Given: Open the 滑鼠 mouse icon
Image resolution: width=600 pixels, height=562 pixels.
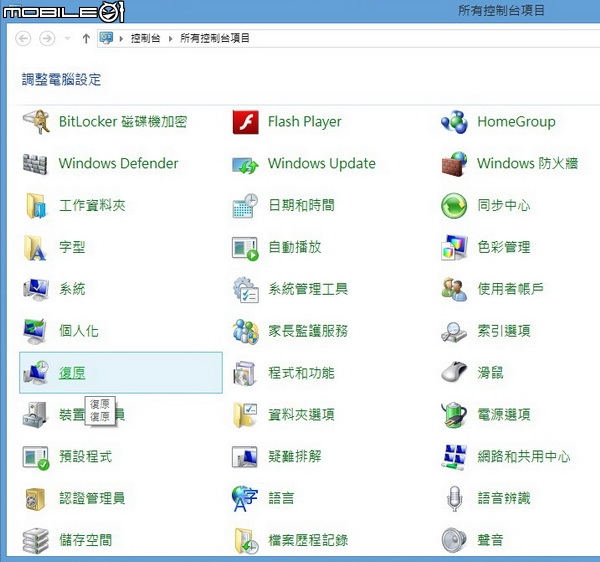Looking at the screenshot, I should (x=454, y=372).
